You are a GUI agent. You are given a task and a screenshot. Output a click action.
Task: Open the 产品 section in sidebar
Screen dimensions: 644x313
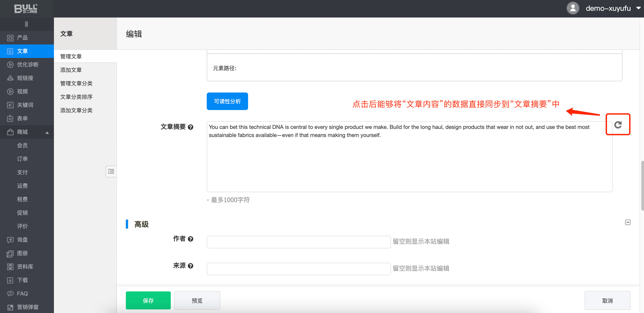click(x=22, y=38)
